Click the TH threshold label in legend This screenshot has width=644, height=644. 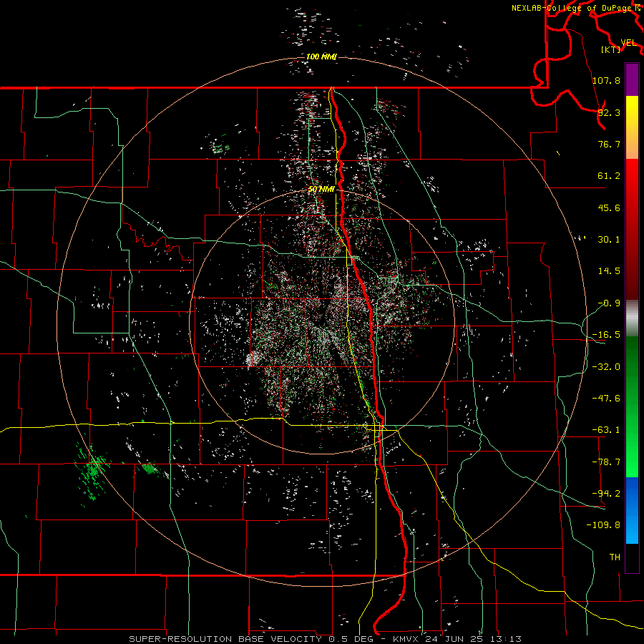[x=615, y=557]
